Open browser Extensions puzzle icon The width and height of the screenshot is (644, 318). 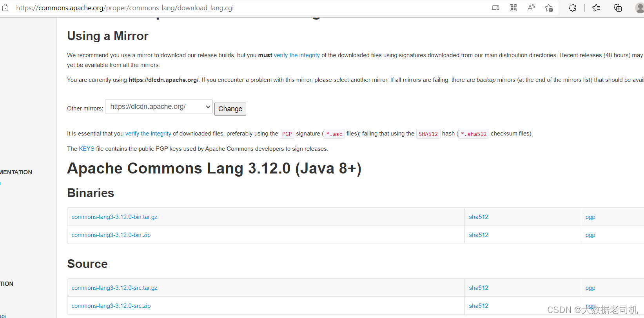572,8
